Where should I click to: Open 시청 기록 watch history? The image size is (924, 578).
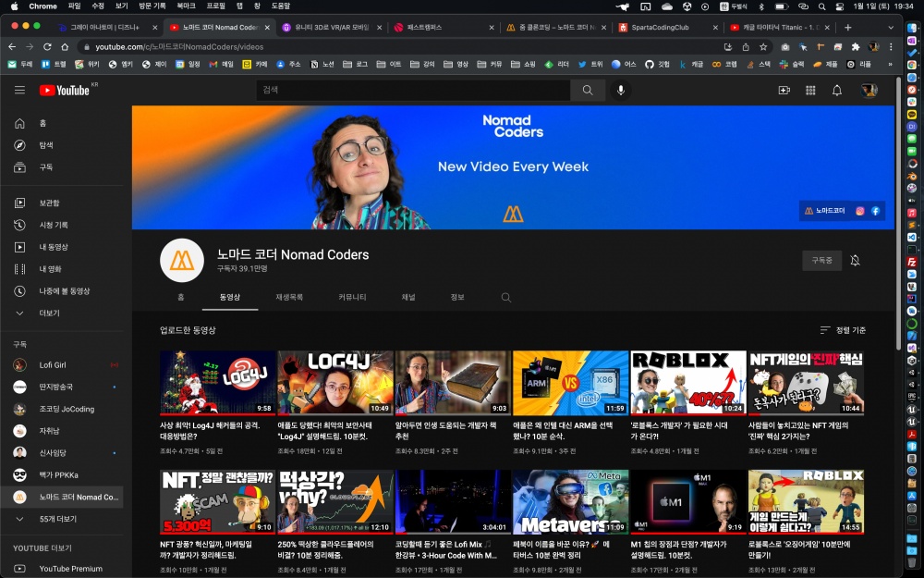[x=63, y=225]
